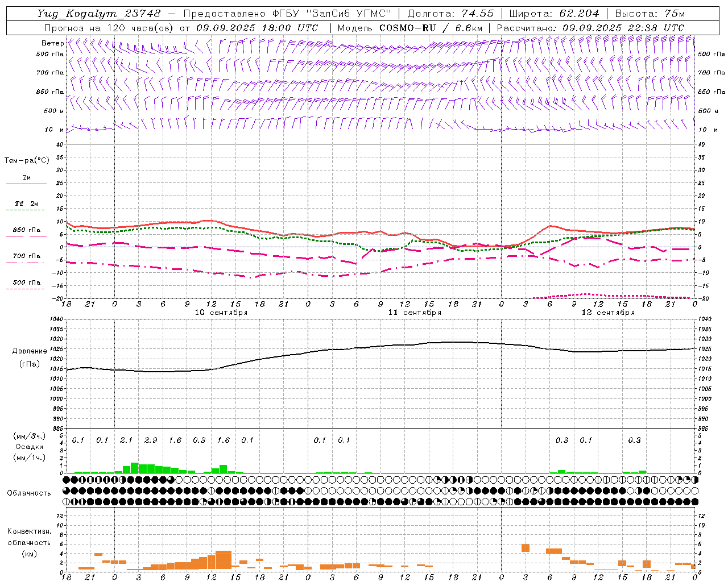Viewport: 728px width, 582px height.
Task: Click the '10 м' wind level label on left
Action: (x=55, y=130)
